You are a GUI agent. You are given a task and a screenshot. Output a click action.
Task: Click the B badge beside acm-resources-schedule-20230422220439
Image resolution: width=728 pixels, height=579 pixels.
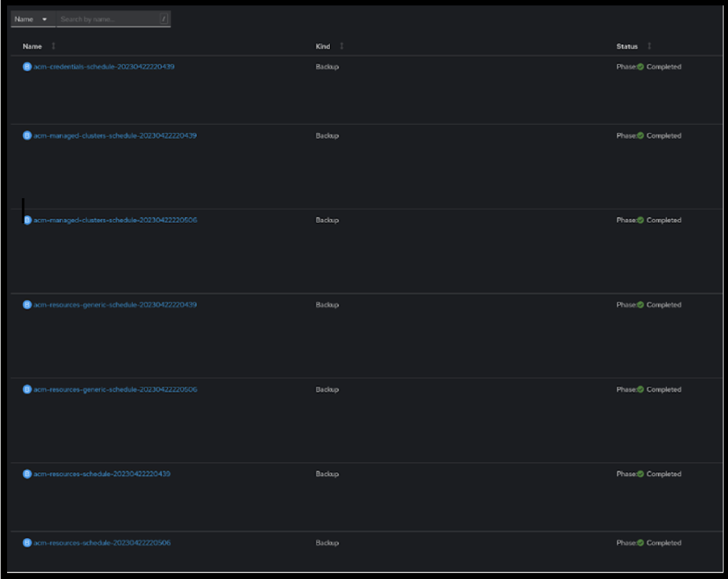click(26, 474)
